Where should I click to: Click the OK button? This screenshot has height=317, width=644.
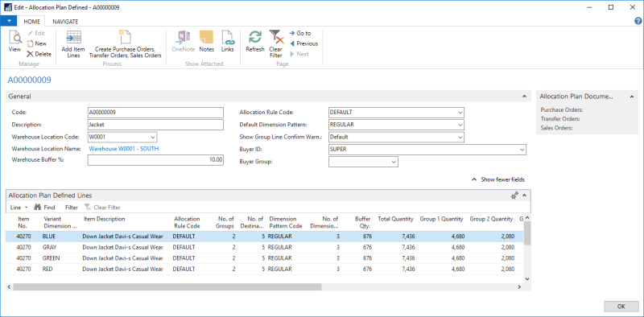pos(621,307)
